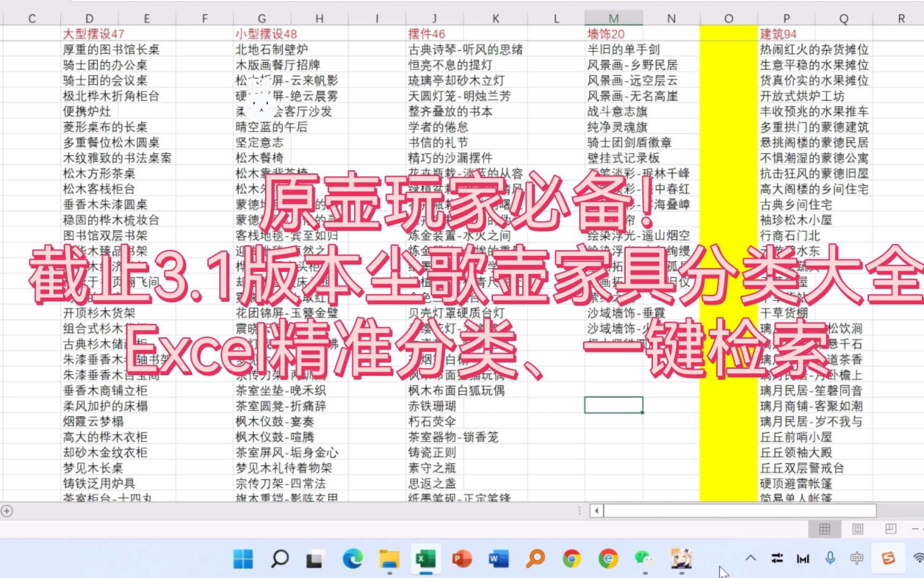Screen dimensions: 924x578
Task: Open Task View from taskbar
Action: [x=315, y=559]
